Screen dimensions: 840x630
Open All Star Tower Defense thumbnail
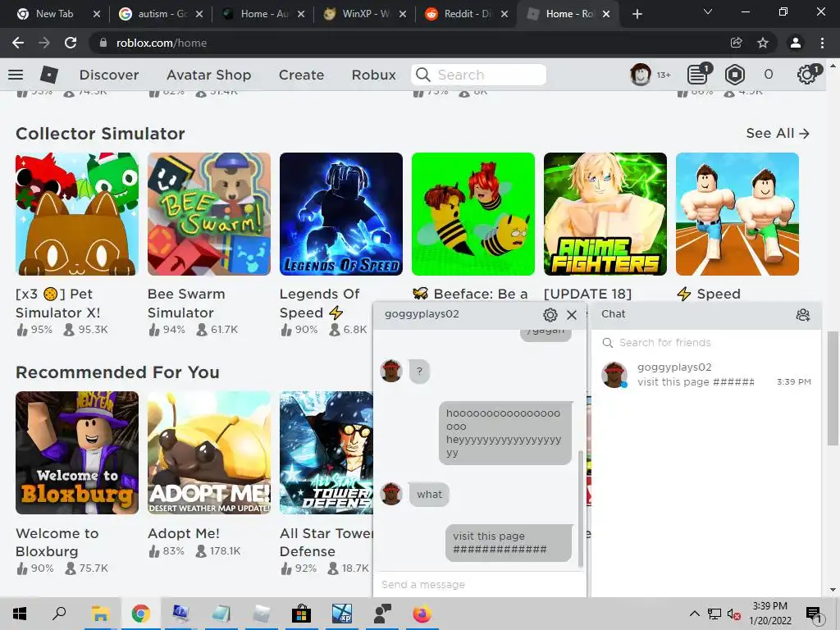[326, 453]
